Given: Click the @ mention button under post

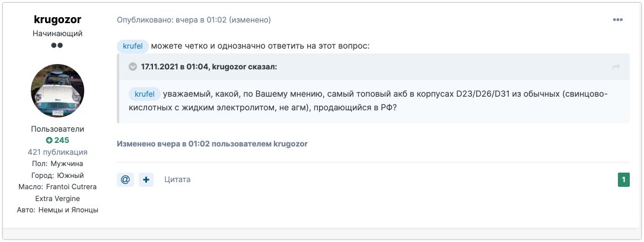Looking at the screenshot, I should tap(125, 180).
